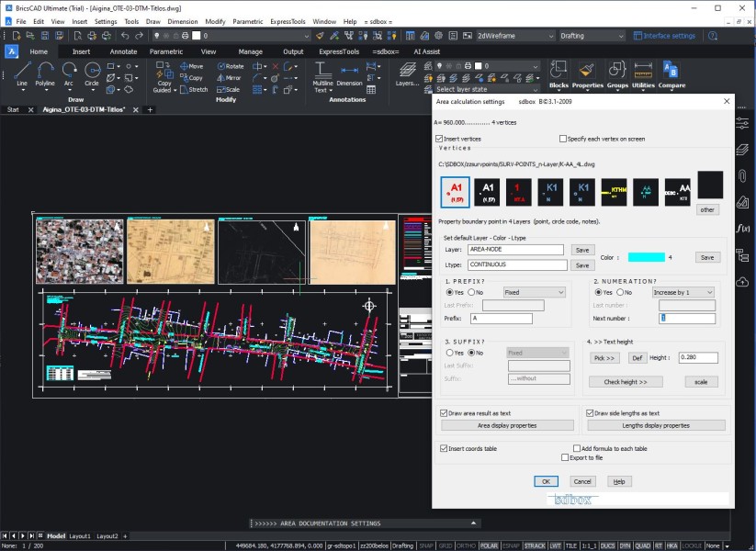Screen dimensions: 756x551
Task: Enable the Export to file checkbox
Action: [x=565, y=457]
